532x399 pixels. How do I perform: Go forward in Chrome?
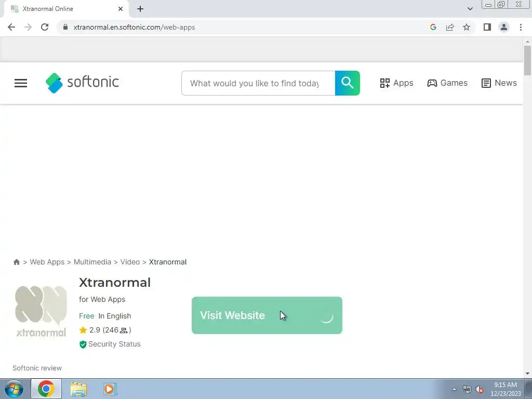click(28, 27)
